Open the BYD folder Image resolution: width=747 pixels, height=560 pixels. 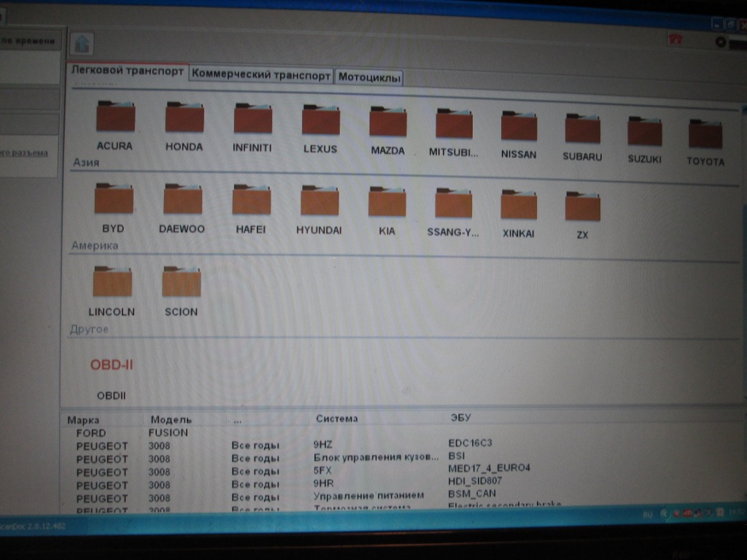[113, 208]
